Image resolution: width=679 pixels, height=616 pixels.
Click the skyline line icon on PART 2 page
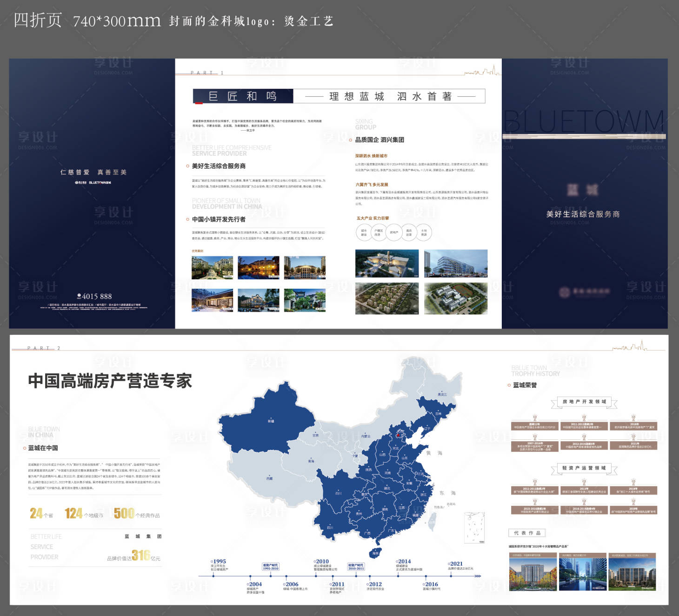point(631,346)
